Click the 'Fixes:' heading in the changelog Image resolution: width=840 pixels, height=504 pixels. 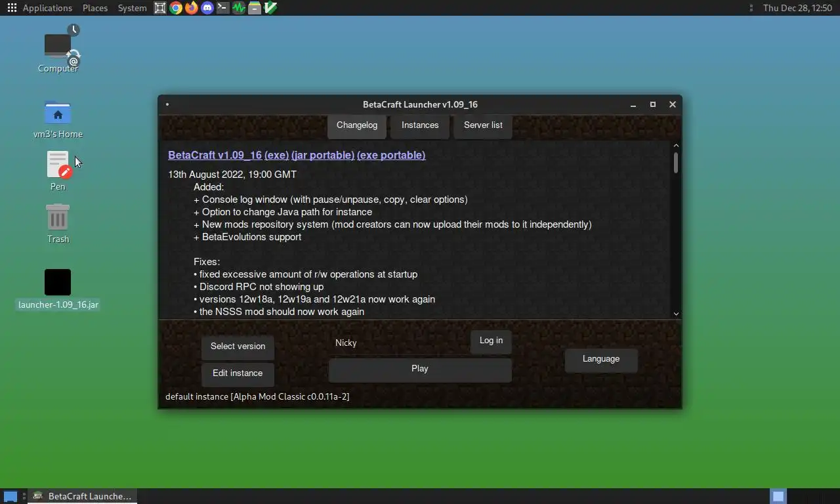[207, 262]
